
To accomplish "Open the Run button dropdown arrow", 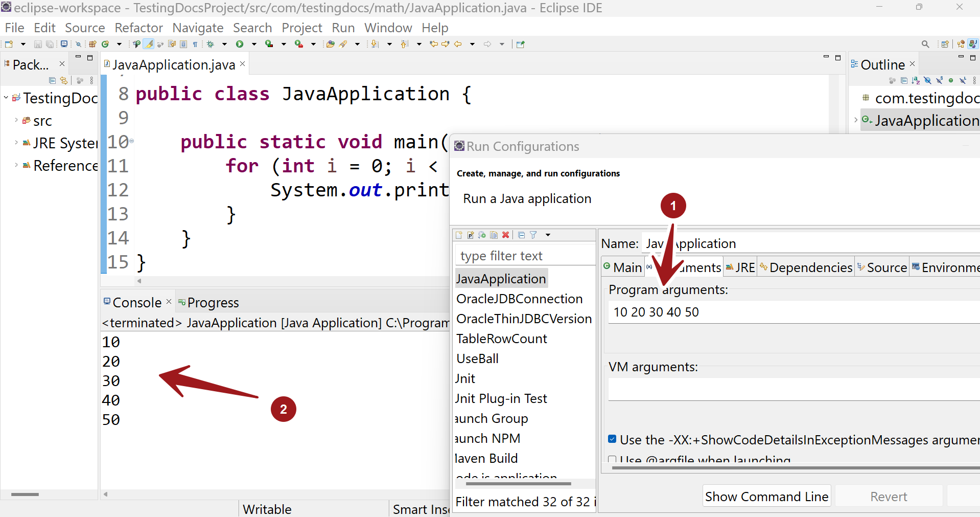I will pos(253,44).
